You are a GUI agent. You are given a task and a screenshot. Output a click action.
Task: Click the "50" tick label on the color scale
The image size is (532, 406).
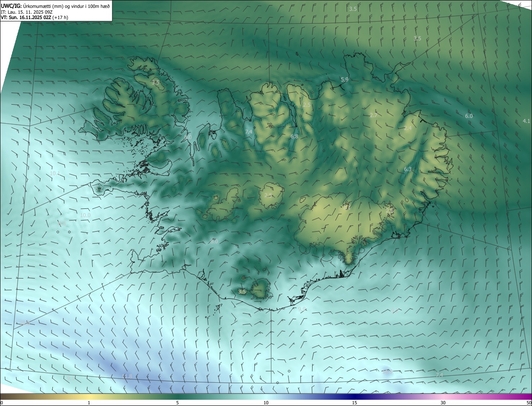[529, 403]
